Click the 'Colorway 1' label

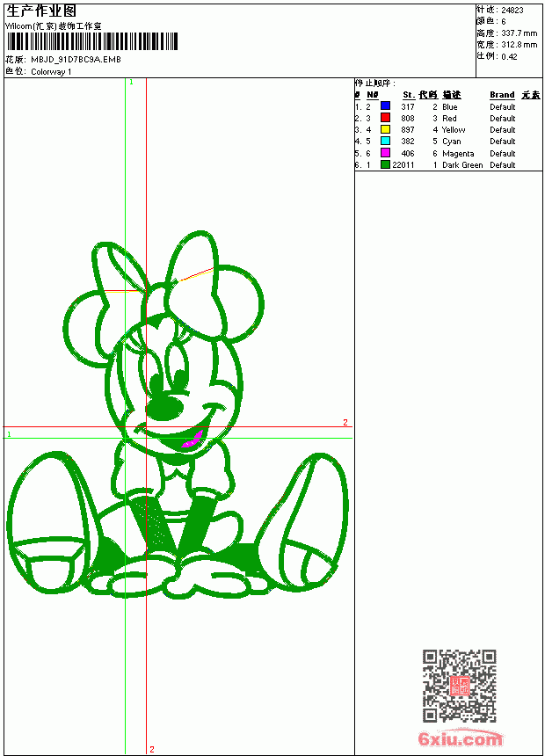point(51,72)
